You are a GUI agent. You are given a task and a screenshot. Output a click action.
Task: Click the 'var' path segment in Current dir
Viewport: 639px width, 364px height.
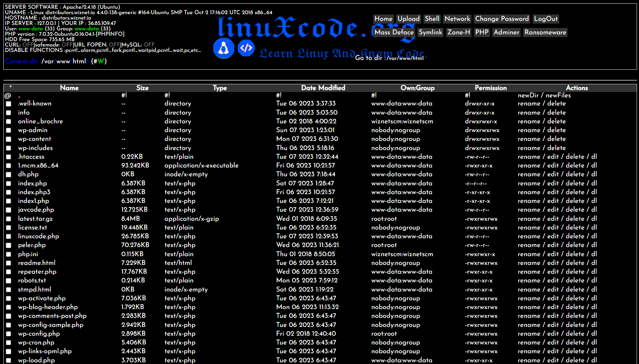(49, 61)
